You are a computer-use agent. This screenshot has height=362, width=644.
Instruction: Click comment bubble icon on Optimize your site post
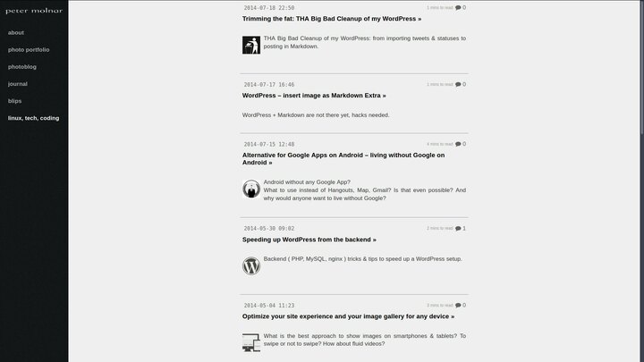click(x=458, y=306)
